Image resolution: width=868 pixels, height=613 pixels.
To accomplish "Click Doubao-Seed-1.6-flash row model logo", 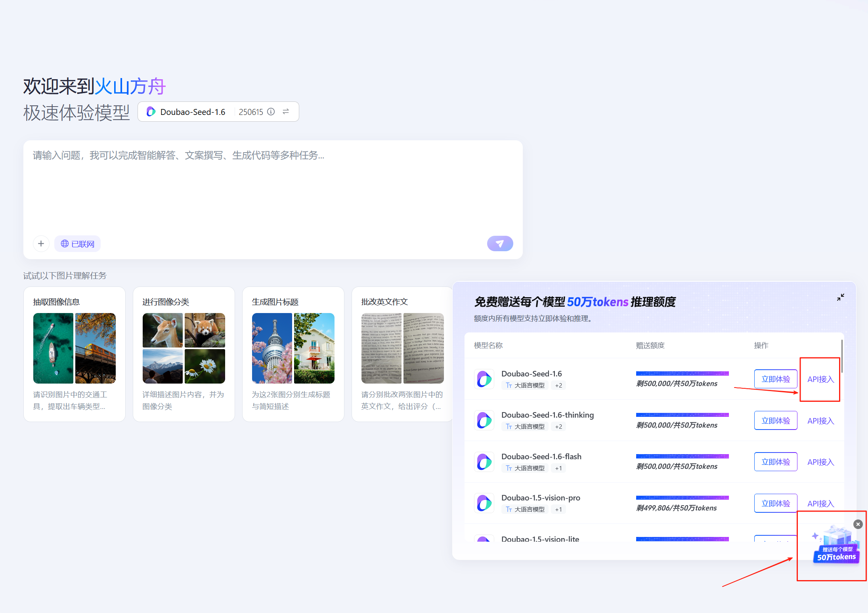I will [484, 462].
